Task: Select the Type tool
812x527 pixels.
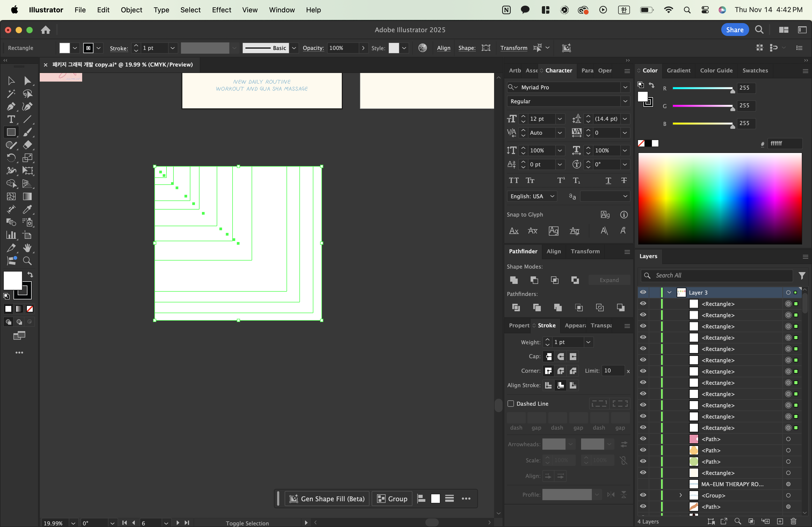Action: tap(11, 119)
